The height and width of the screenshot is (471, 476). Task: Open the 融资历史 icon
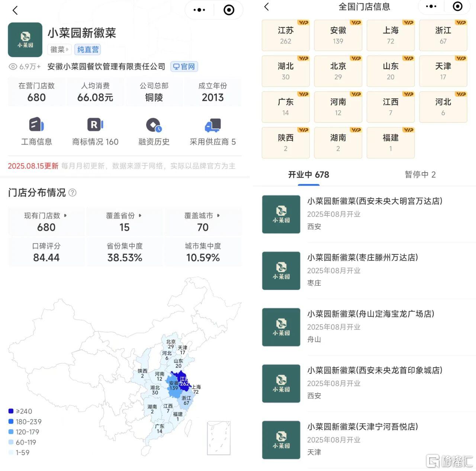tap(154, 125)
